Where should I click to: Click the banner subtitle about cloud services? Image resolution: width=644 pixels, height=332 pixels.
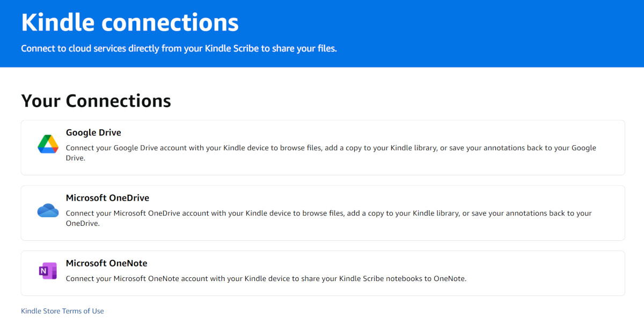179,48
